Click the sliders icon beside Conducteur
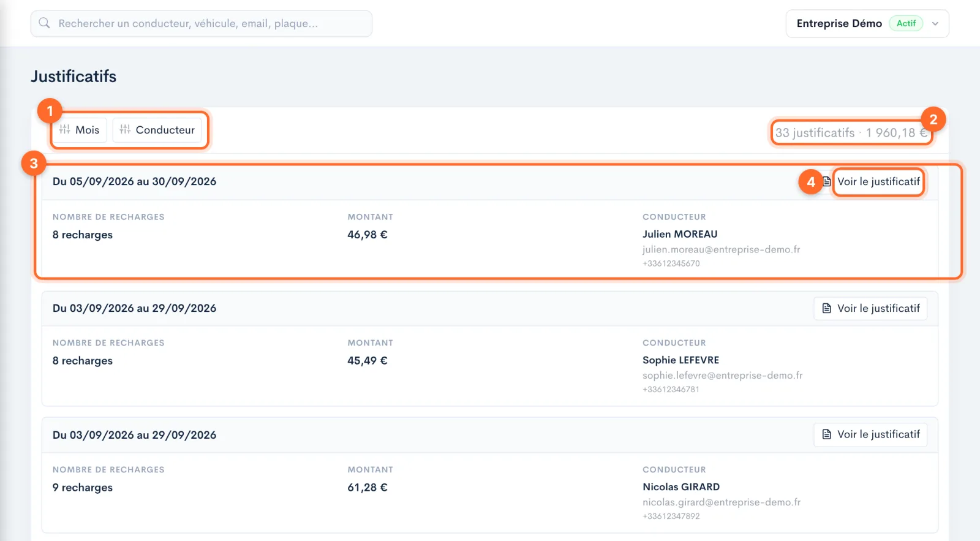The width and height of the screenshot is (980, 541). click(x=125, y=129)
